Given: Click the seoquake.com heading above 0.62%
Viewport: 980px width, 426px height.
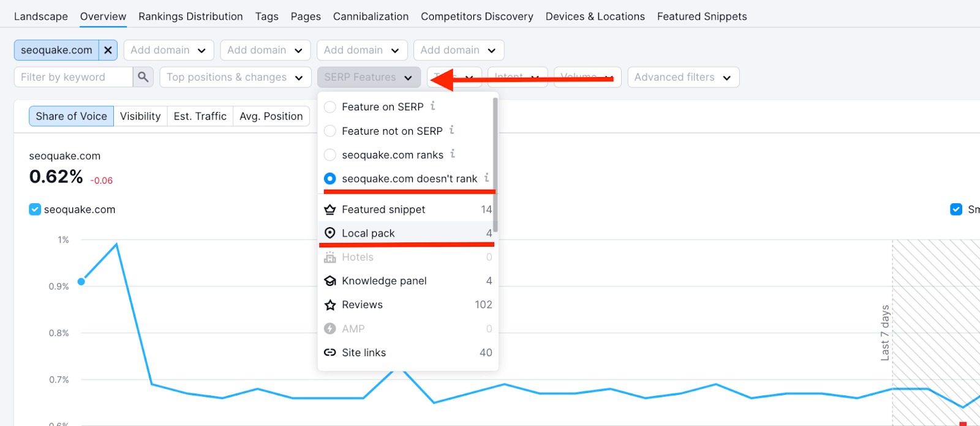Looking at the screenshot, I should pos(65,156).
